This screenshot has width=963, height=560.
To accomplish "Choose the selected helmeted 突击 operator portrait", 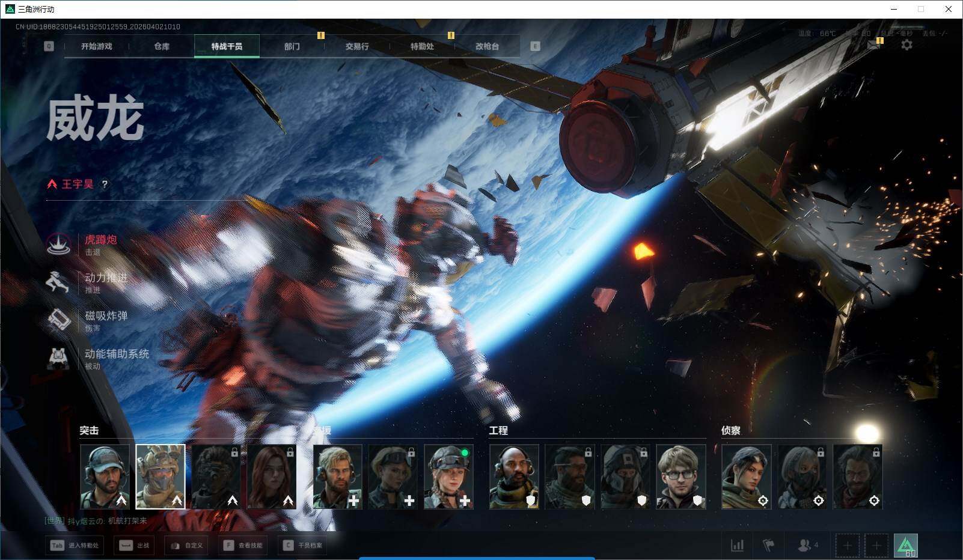I will [x=160, y=476].
